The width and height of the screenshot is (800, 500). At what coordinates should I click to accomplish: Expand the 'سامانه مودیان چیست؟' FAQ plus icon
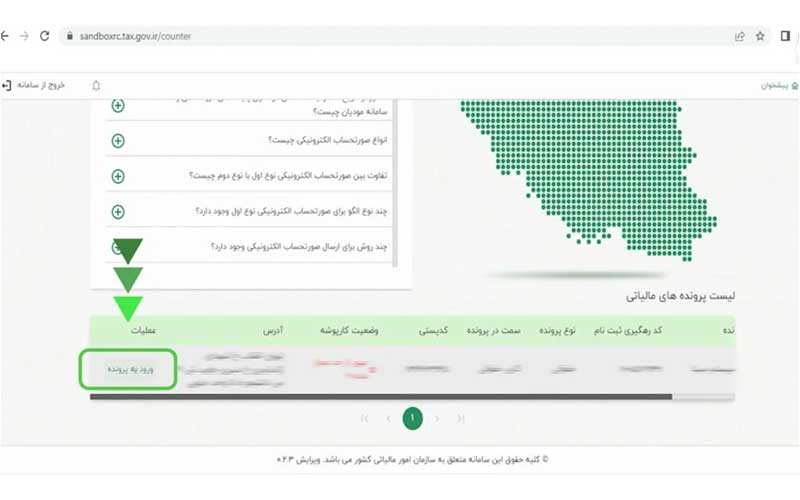coord(118,105)
